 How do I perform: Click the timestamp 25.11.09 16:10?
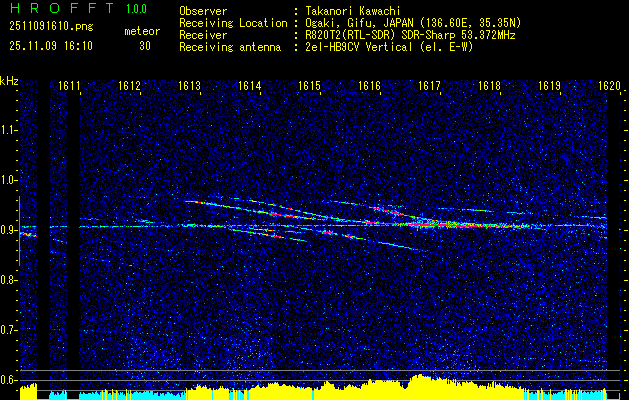click(x=51, y=46)
